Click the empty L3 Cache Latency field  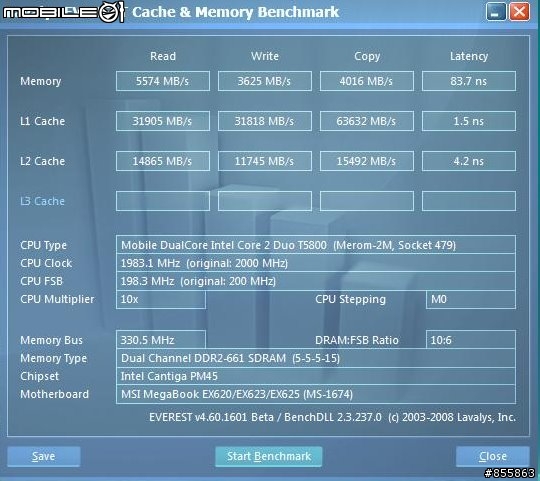coord(469,201)
